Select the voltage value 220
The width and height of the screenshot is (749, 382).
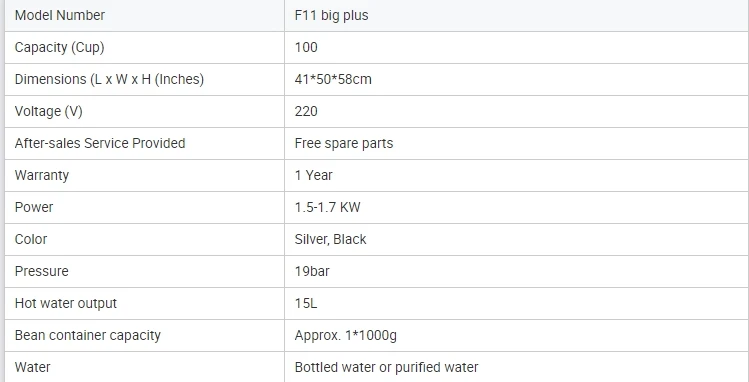(306, 111)
